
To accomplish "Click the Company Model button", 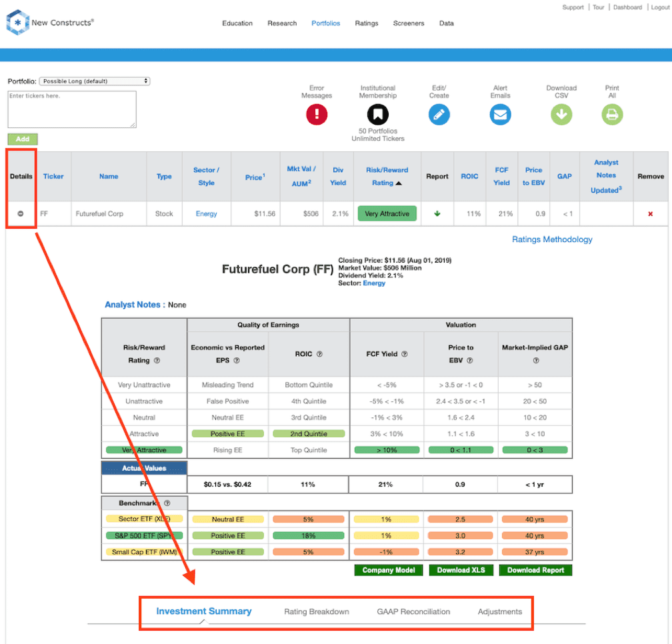I will pyautogui.click(x=388, y=570).
